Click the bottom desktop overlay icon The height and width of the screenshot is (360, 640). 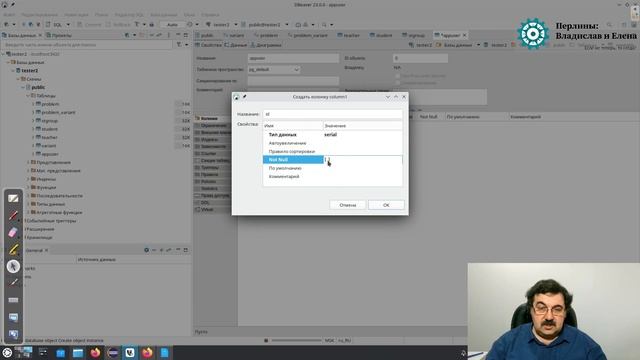coord(13,334)
